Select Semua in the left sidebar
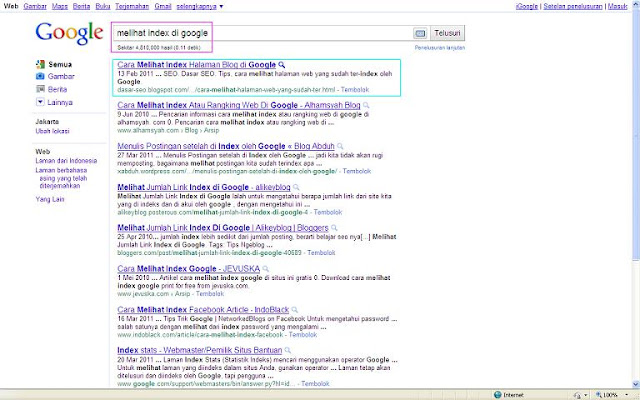This screenshot has height=400, width=640. [x=60, y=64]
